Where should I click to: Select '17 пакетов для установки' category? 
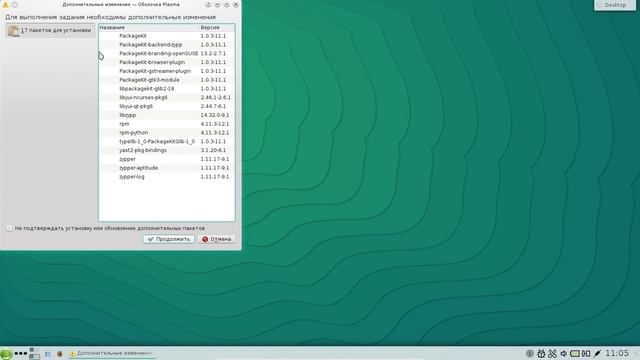pos(51,31)
